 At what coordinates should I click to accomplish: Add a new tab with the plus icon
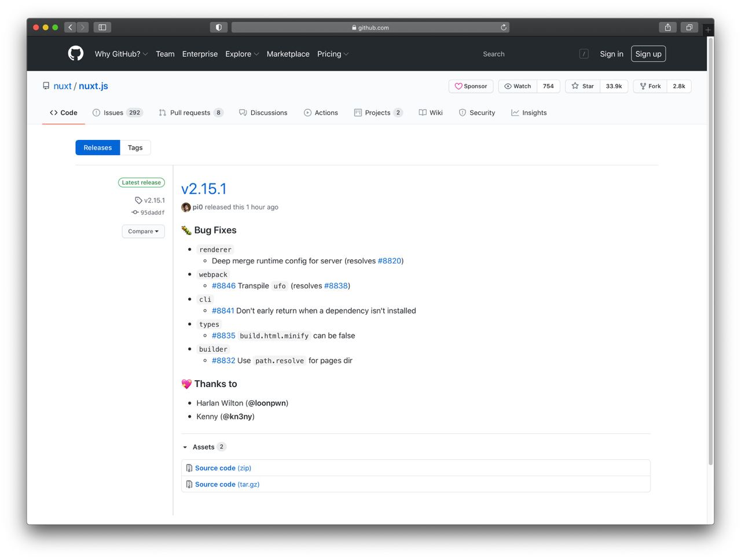[x=707, y=29]
